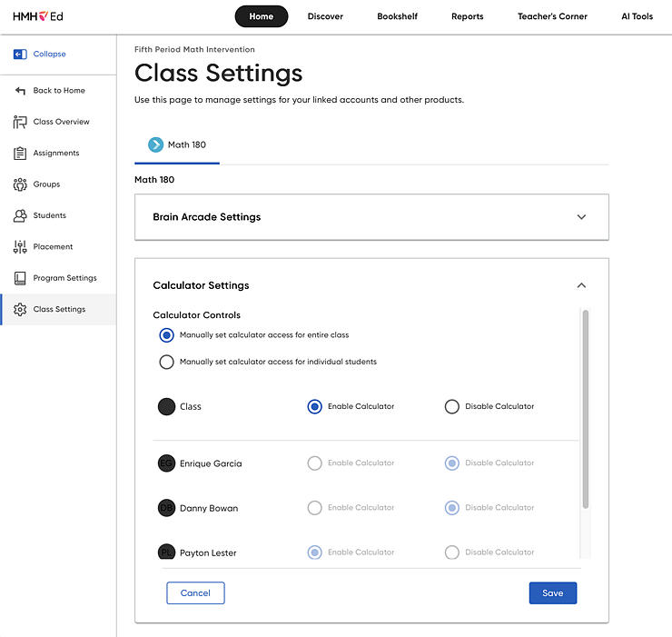672x637 pixels.
Task: Open Placement in sidebar
Action: tap(54, 246)
